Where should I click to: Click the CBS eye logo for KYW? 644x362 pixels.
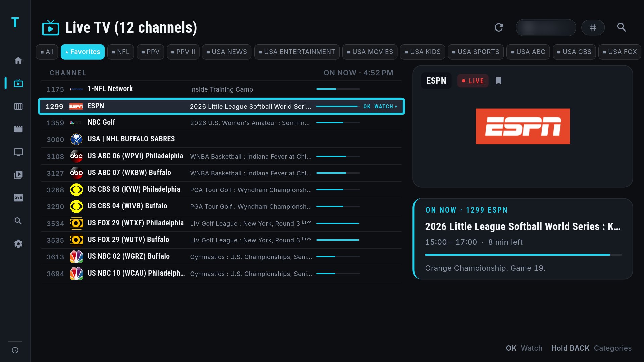click(x=76, y=190)
